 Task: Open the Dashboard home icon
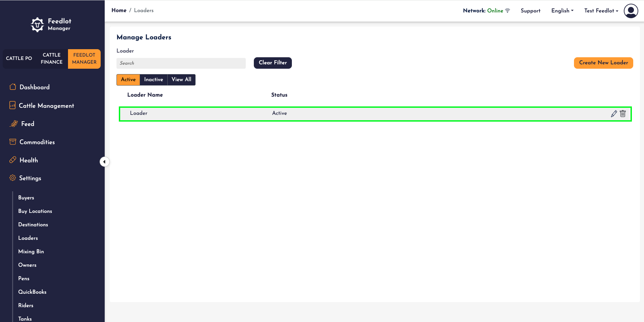click(13, 87)
